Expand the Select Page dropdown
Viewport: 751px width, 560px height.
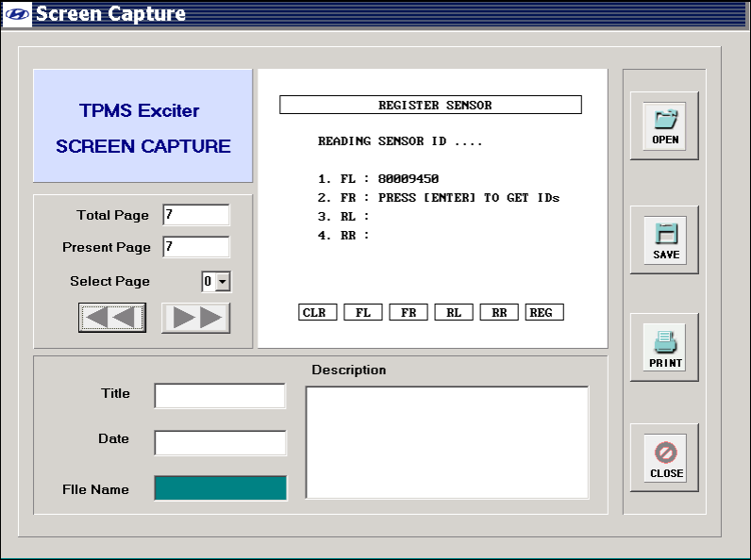point(223,282)
